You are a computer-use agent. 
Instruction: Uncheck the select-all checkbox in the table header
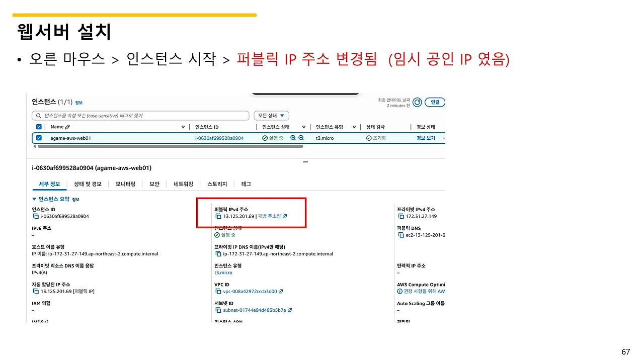coord(39,127)
